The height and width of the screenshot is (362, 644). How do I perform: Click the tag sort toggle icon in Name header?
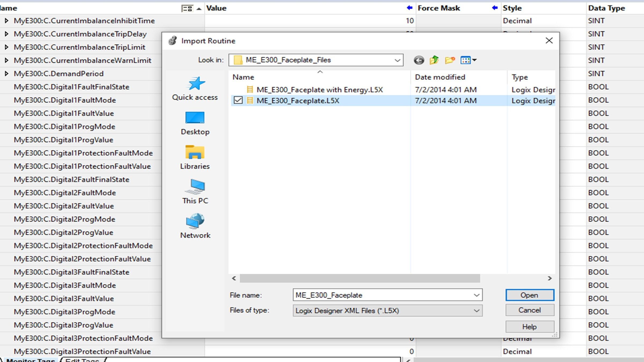pyautogui.click(x=187, y=8)
